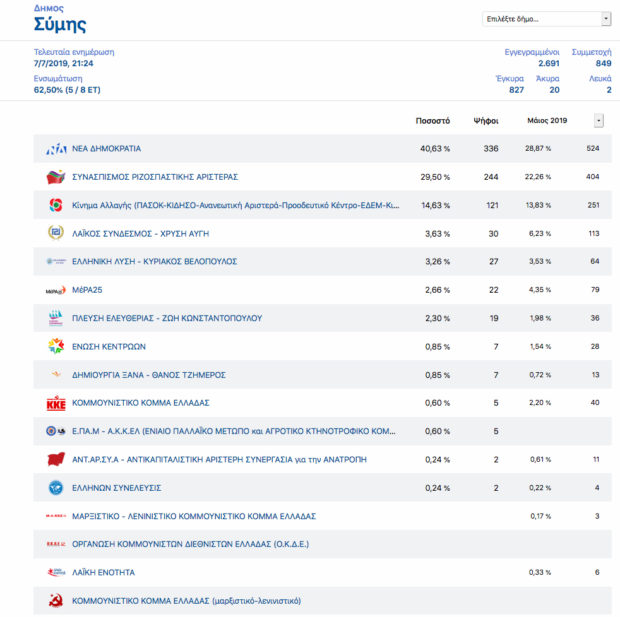Open ΝΕΑ ΔΗΜΟΚΡΑΤΙΑ party link
Screen dimensions: 620x617
coord(106,149)
